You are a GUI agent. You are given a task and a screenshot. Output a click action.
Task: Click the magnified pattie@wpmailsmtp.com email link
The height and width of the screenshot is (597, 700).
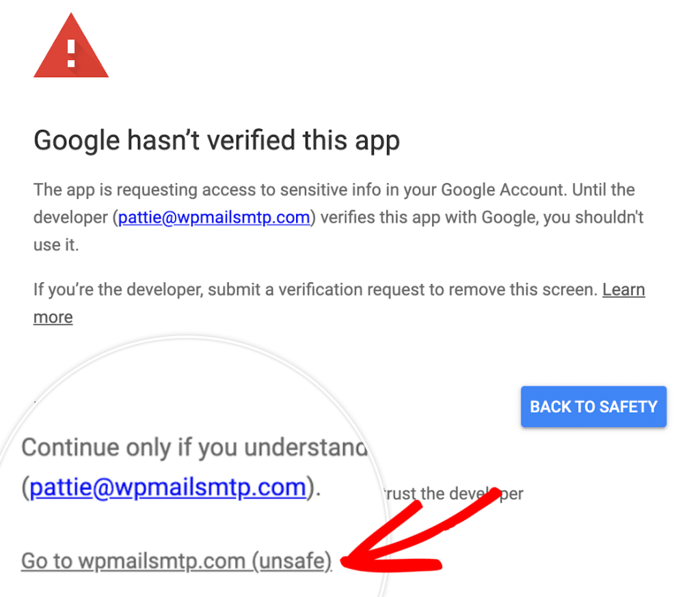click(x=168, y=487)
